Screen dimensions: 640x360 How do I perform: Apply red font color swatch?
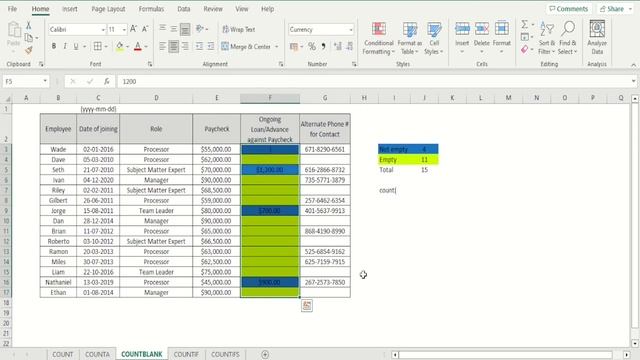pyautogui.click(x=138, y=47)
